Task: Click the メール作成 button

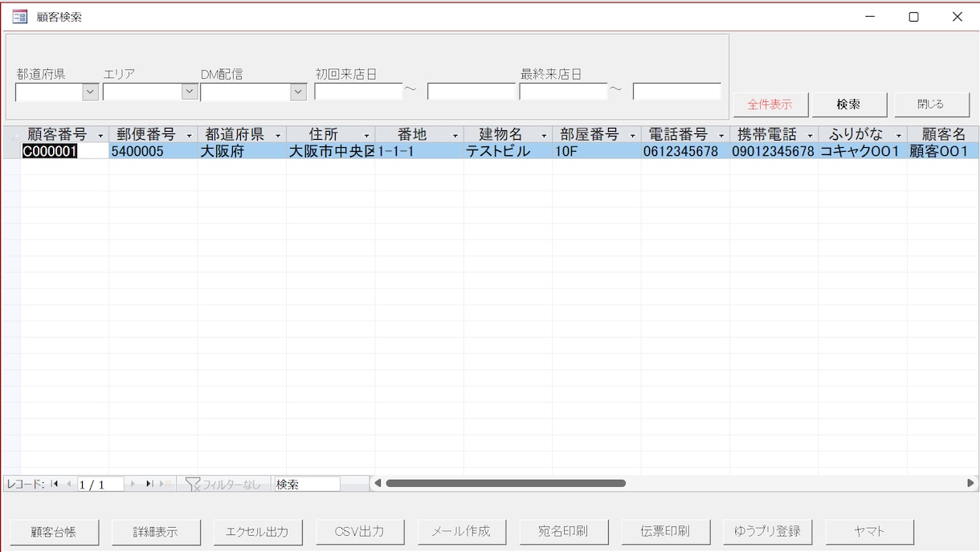Action: click(462, 532)
